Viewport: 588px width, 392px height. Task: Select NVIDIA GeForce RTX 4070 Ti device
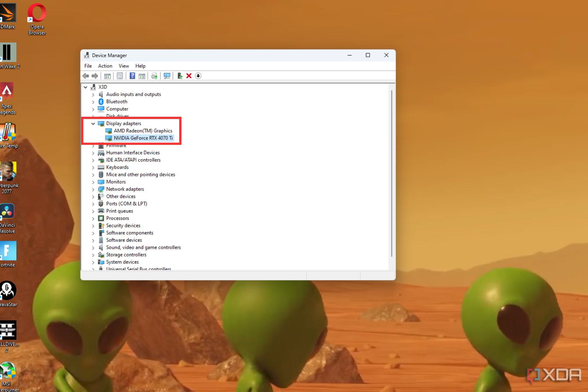[x=143, y=138]
